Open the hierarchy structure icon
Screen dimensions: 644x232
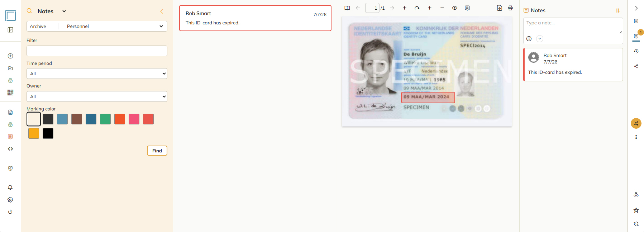click(x=636, y=194)
